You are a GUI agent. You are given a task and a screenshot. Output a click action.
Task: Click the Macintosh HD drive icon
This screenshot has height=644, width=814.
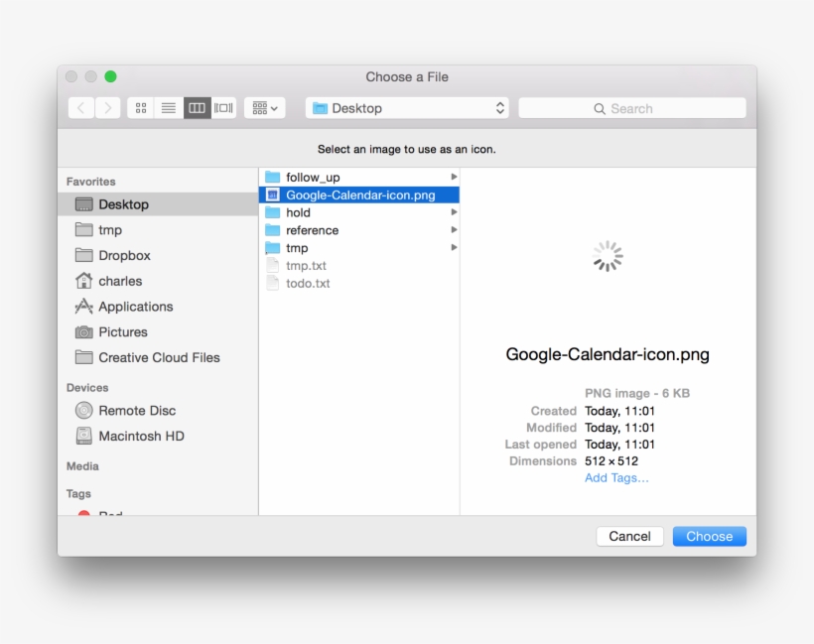[x=83, y=436]
